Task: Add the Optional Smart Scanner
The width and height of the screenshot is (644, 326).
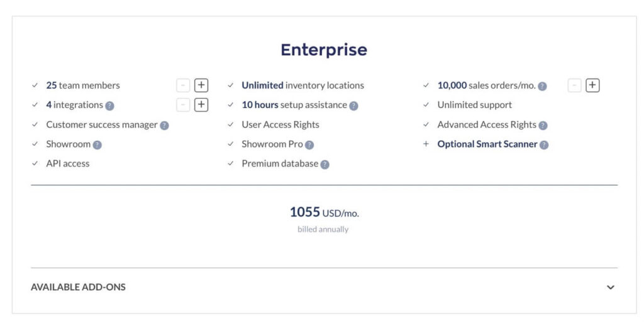Action: [x=487, y=144]
